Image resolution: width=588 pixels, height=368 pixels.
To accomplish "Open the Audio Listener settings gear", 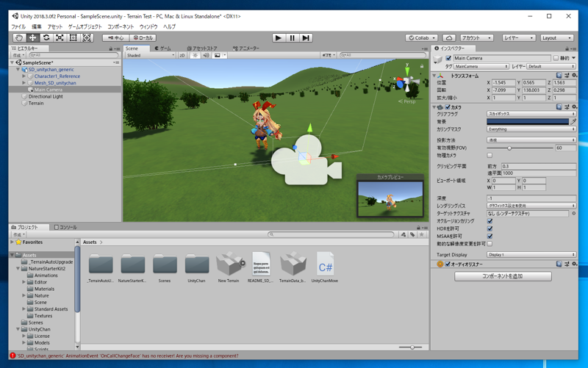I will (574, 264).
